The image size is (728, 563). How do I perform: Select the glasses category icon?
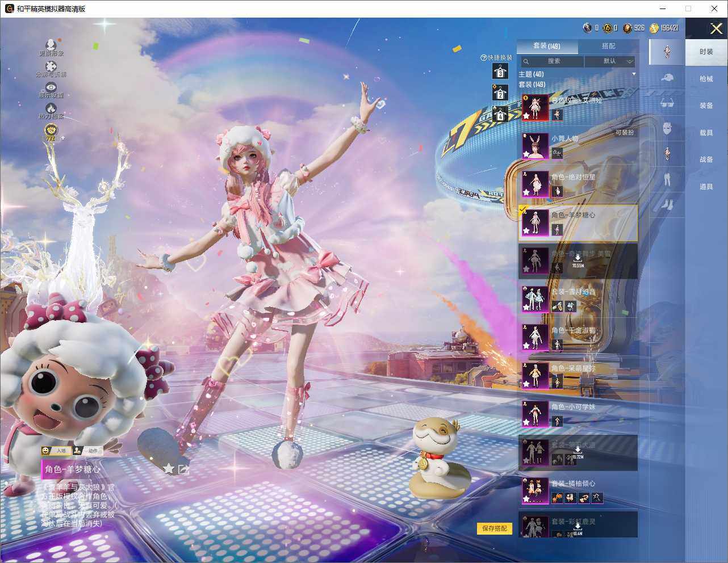pyautogui.click(x=667, y=103)
